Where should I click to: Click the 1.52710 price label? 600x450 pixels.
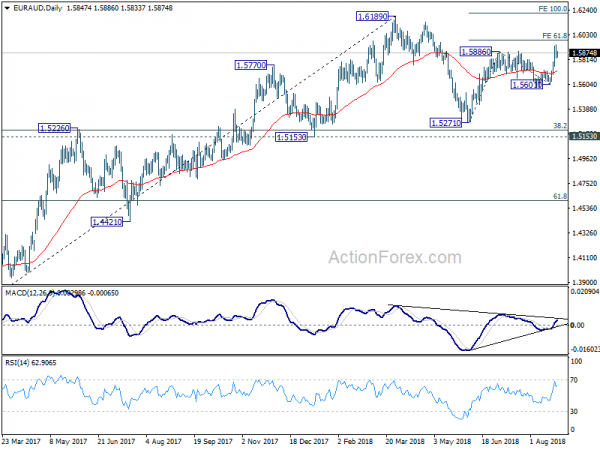point(446,123)
